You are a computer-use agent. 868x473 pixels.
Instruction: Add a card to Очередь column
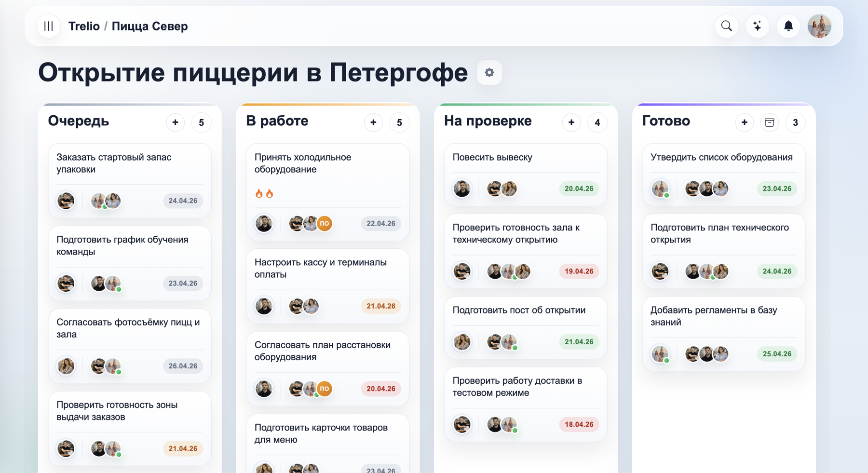coord(176,122)
